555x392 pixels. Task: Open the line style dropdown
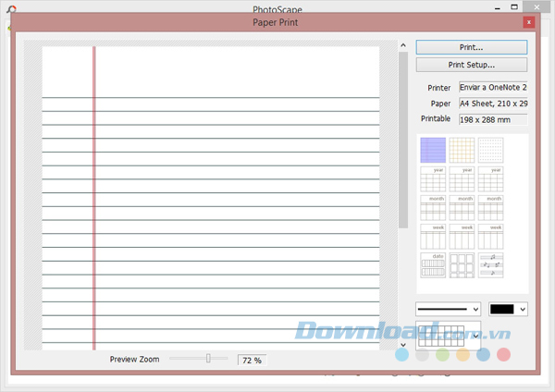click(448, 309)
